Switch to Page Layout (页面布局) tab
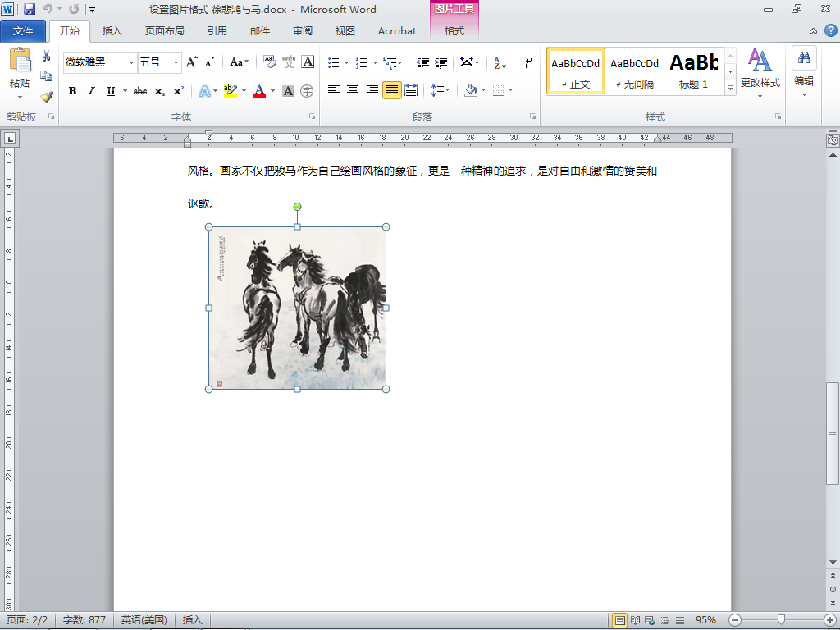Image resolution: width=840 pixels, height=630 pixels. coord(164,31)
